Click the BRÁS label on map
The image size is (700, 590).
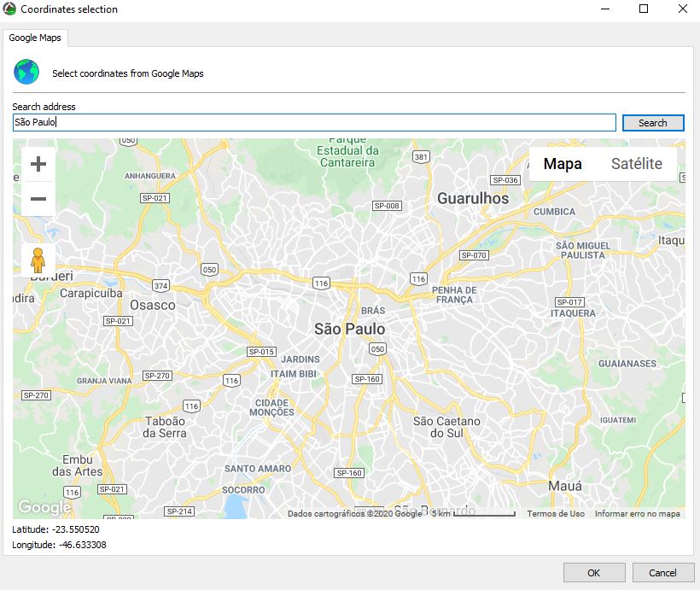click(373, 311)
